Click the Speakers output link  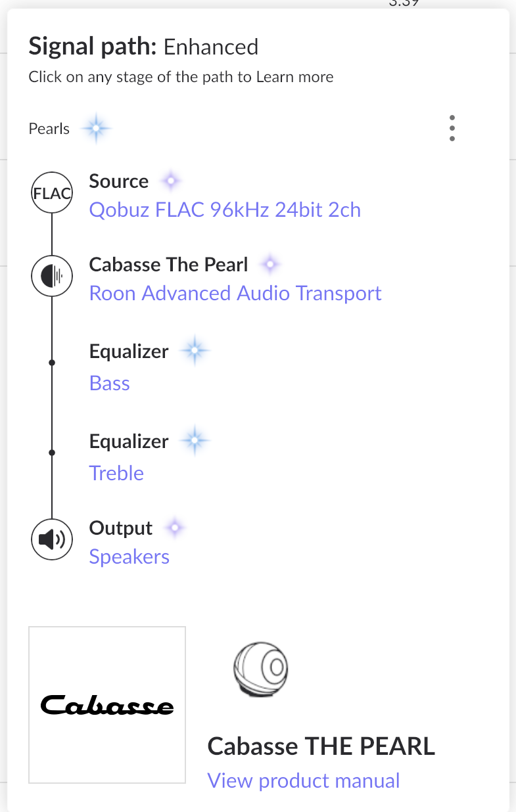tap(129, 557)
